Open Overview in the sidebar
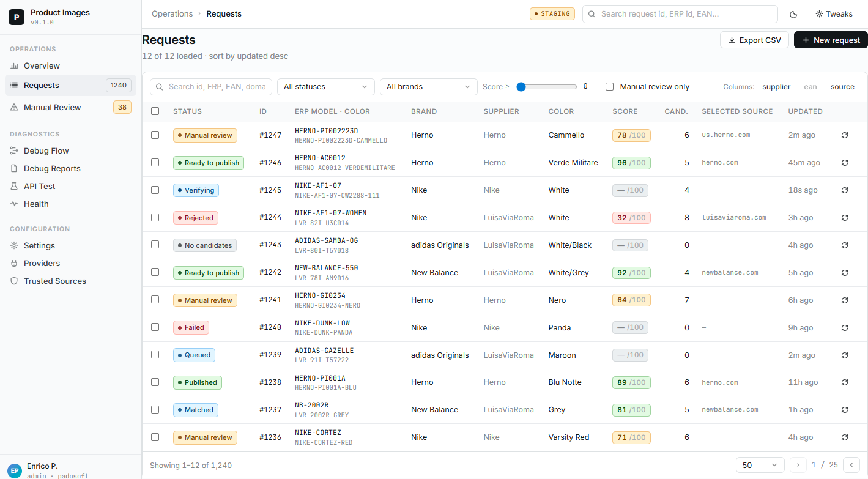The width and height of the screenshot is (868, 479). (70, 65)
